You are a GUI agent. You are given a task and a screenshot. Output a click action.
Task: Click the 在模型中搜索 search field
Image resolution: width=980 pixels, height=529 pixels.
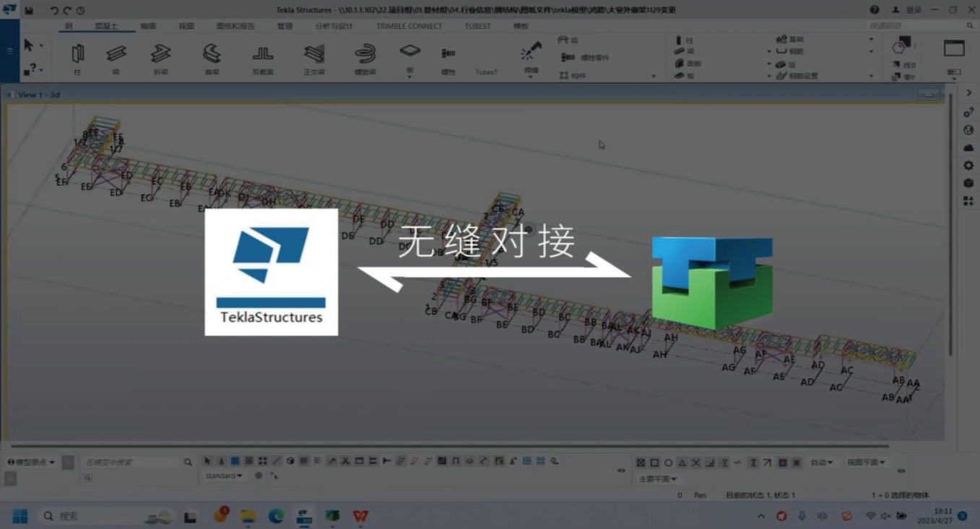[x=130, y=462]
